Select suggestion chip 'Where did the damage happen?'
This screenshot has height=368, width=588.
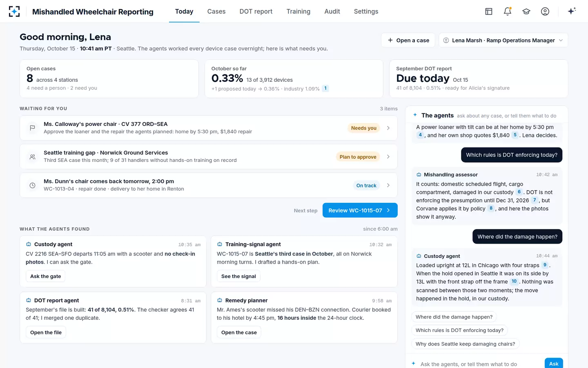(x=454, y=317)
